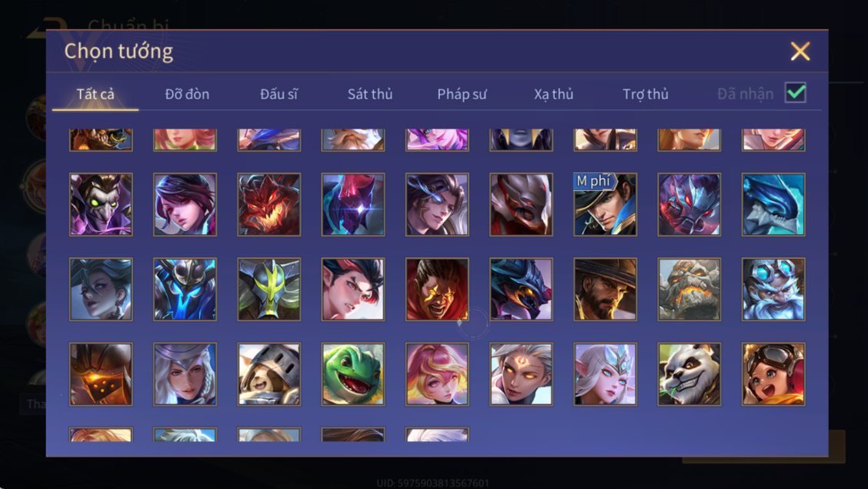Select the green-eyed jester hero portrait
The image size is (868, 489).
coord(101,204)
